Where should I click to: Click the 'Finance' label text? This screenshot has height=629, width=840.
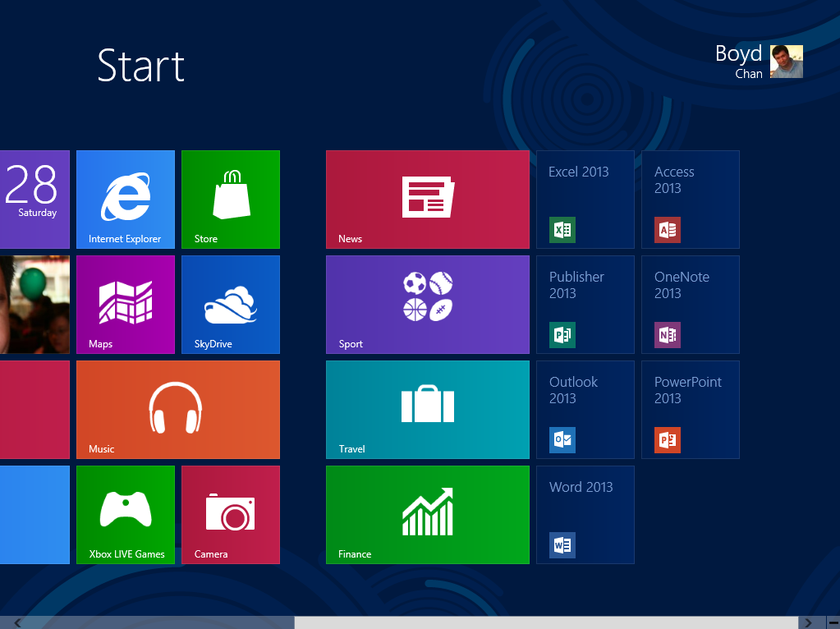coord(355,554)
